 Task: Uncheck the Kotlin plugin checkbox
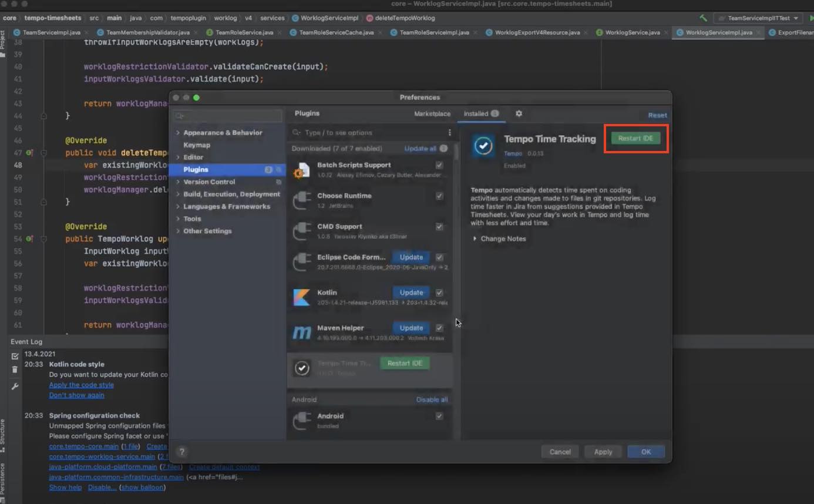439,293
